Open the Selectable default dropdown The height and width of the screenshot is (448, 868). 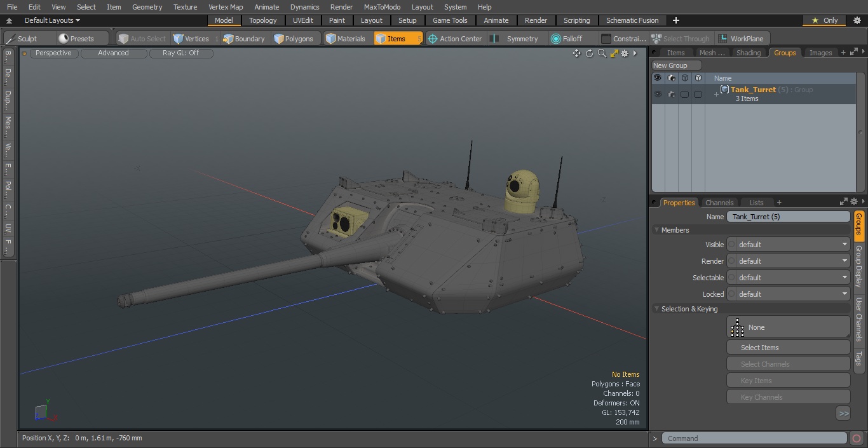[x=792, y=278]
